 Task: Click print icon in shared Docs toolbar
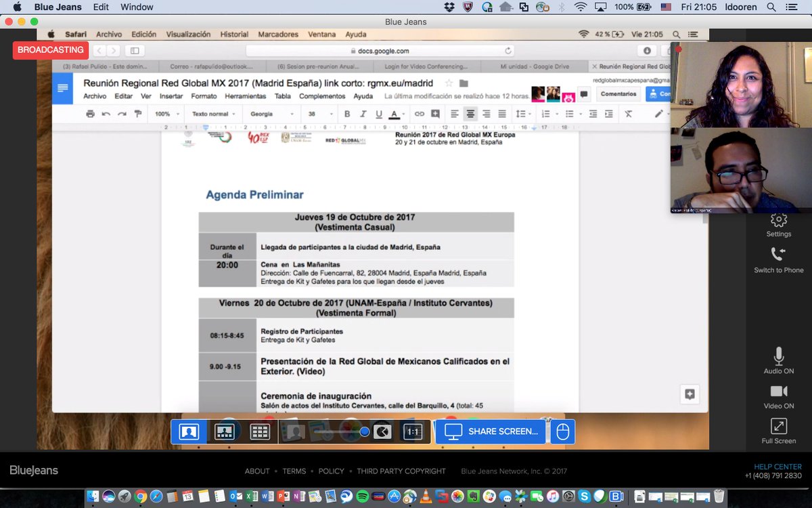[90, 114]
